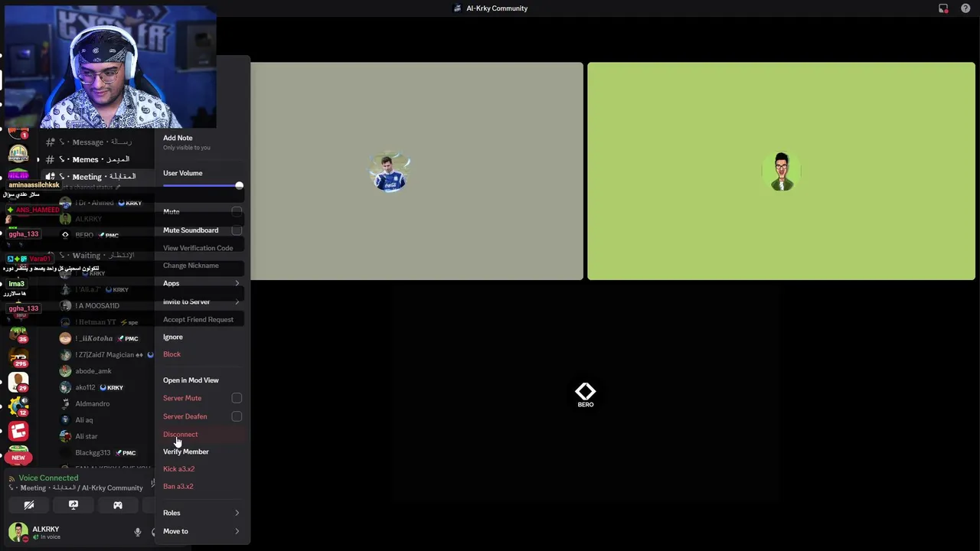
Task: Expand Invite to Server submenu arrow
Action: click(x=237, y=302)
